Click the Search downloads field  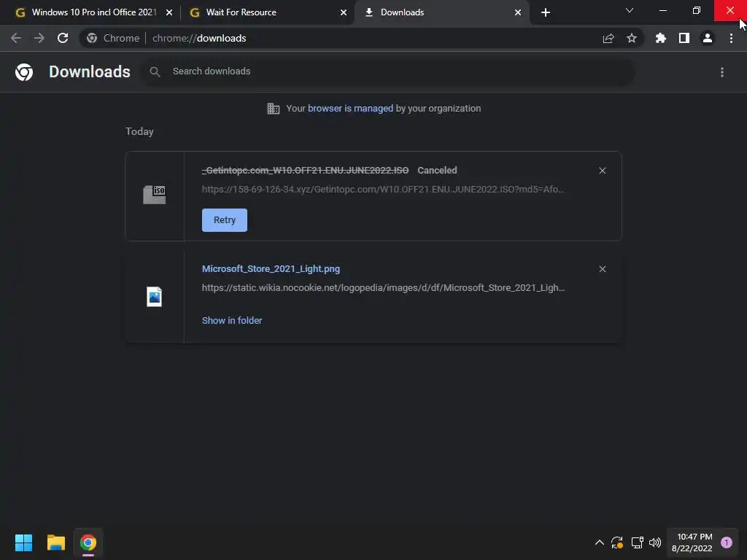point(387,71)
